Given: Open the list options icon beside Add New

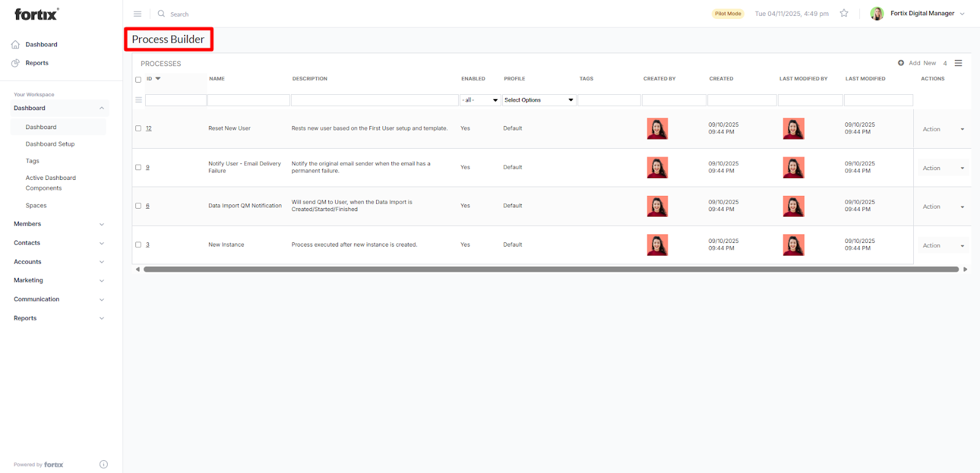Looking at the screenshot, I should [x=959, y=63].
